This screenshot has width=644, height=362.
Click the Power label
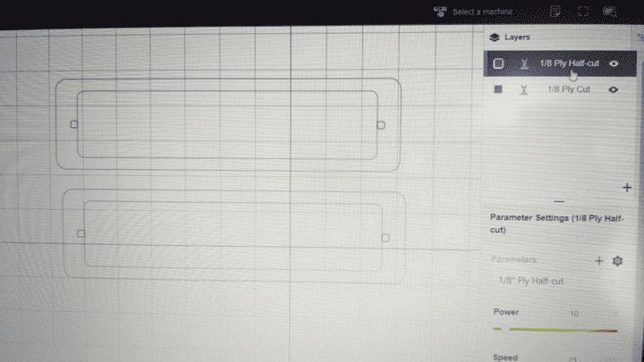click(506, 312)
